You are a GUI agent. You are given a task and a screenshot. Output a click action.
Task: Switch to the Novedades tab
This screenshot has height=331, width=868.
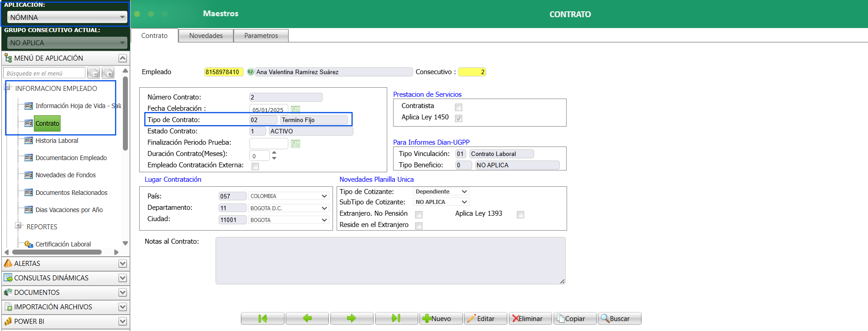[206, 36]
